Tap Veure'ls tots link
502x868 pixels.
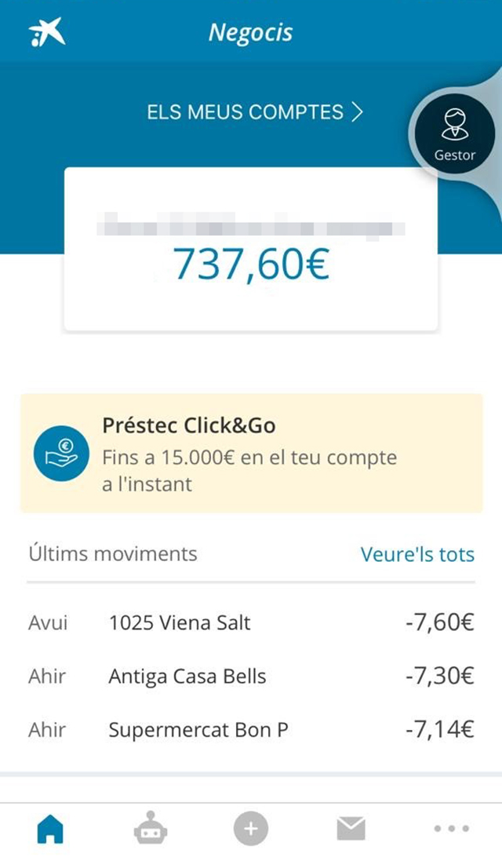[x=417, y=554]
